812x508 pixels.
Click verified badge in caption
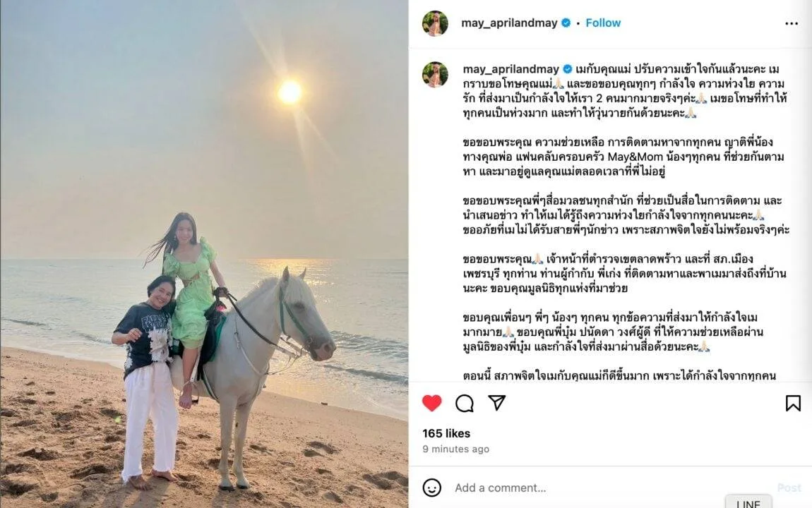pos(568,69)
